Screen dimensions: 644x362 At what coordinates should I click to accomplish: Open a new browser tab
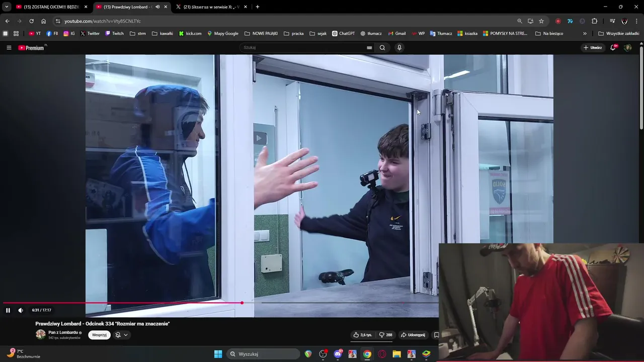258,7
